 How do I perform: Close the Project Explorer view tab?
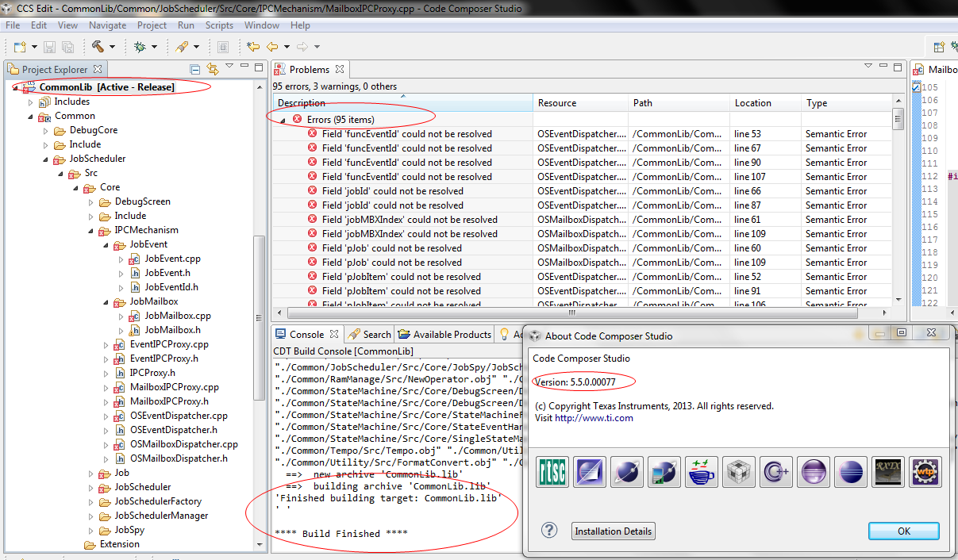pos(98,70)
